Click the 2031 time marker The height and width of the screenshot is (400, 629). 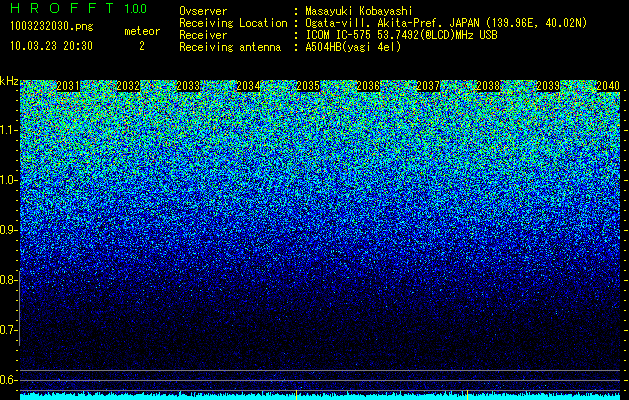[68, 86]
